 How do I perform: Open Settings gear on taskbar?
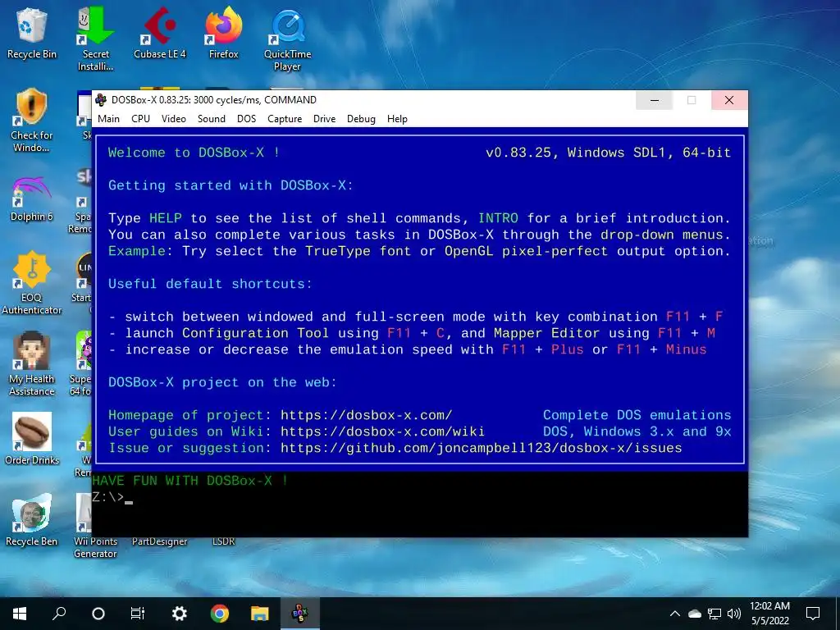click(x=179, y=614)
